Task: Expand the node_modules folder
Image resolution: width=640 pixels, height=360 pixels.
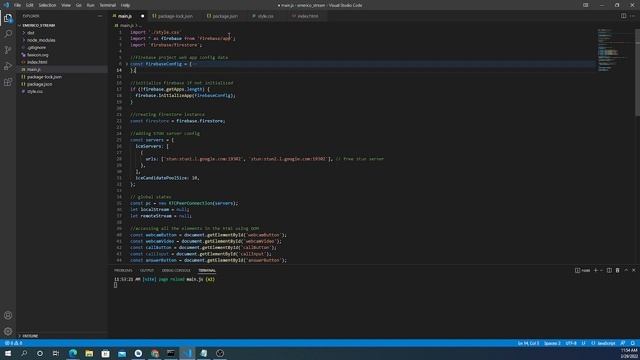Action: 41,40
